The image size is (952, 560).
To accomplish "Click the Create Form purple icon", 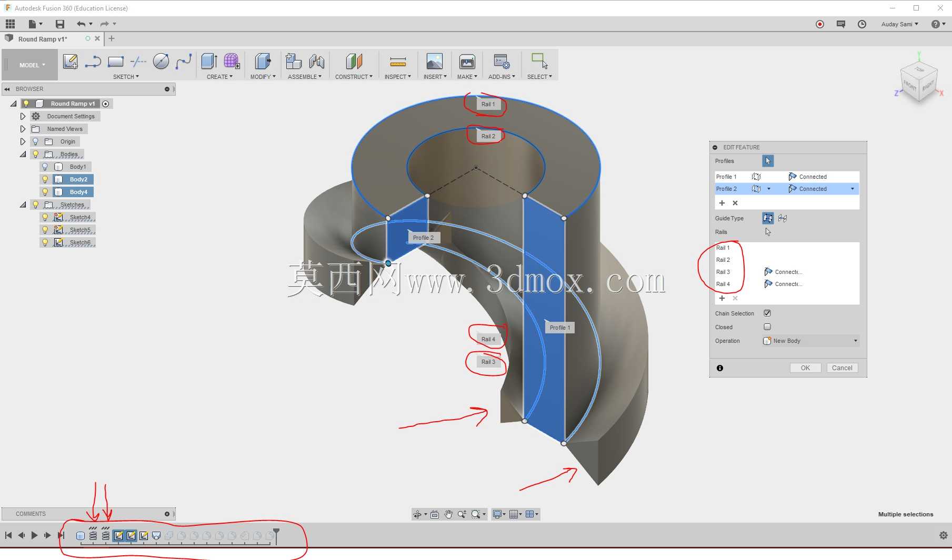I will (x=232, y=62).
